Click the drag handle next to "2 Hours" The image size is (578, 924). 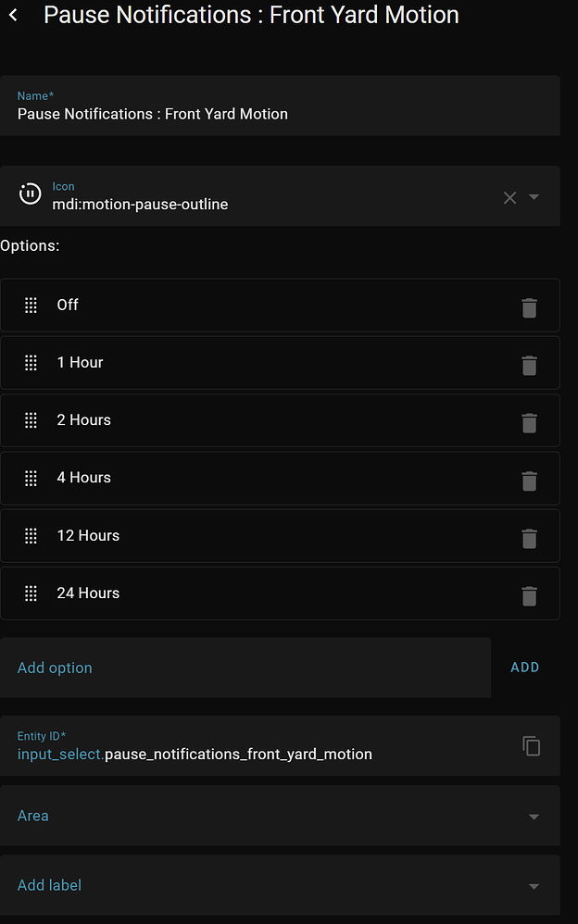[x=31, y=419]
